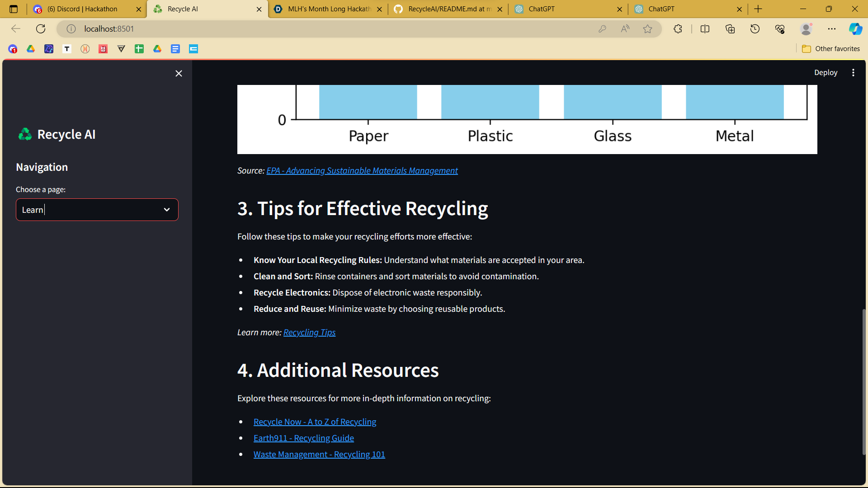Toggle split screen view icon

coord(705,29)
